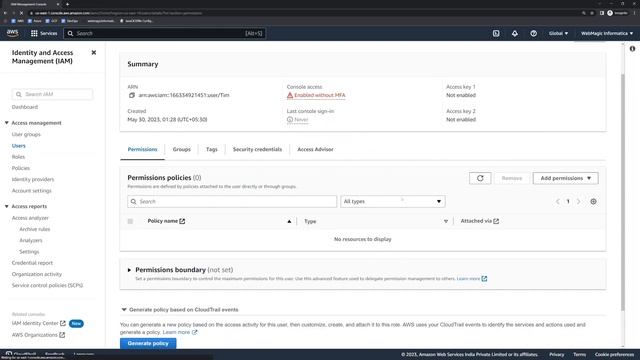The width and height of the screenshot is (640, 360).
Task: Click the MFA warning triangle icon
Action: coord(290,95)
